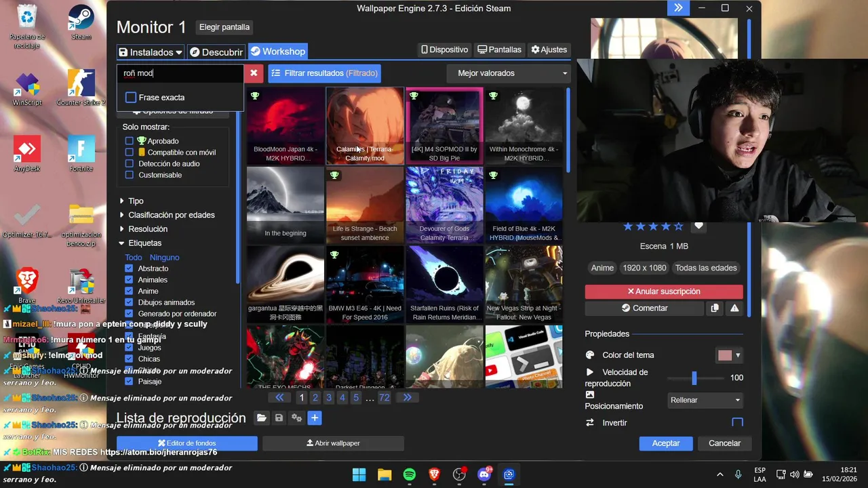Screen dimensions: 868x488
Task: Switch to the Workshop tab
Action: pos(278,52)
